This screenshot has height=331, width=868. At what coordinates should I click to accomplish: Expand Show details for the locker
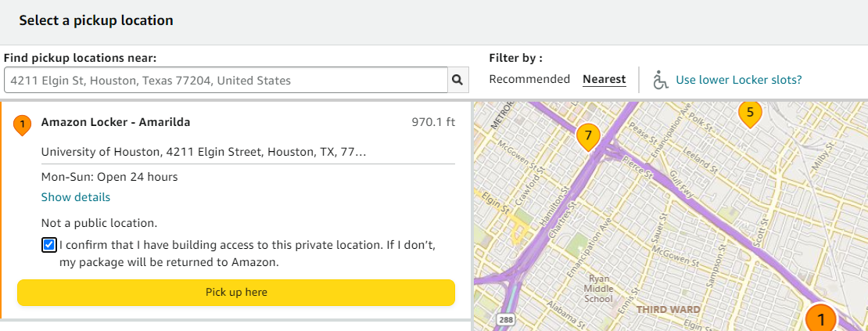(75, 197)
